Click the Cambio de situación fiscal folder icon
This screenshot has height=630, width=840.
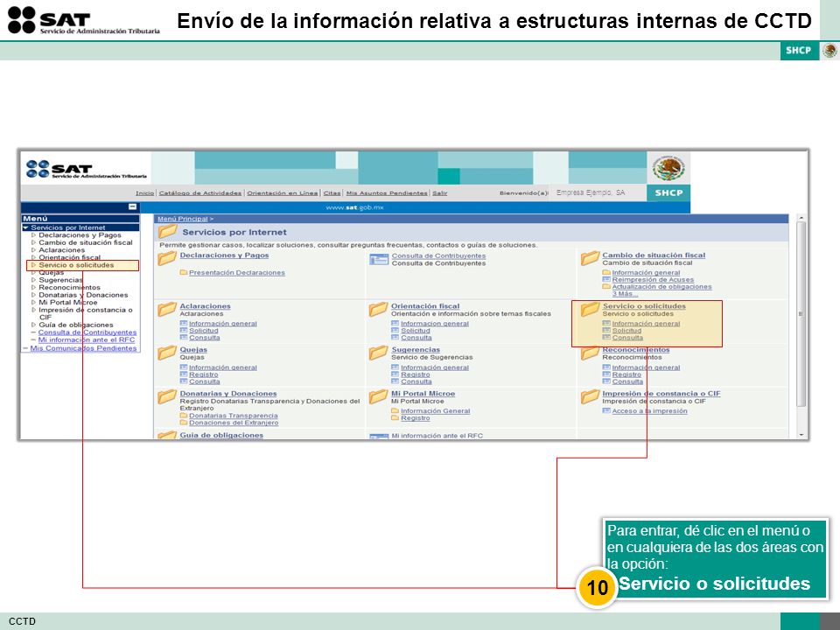pos(589,258)
